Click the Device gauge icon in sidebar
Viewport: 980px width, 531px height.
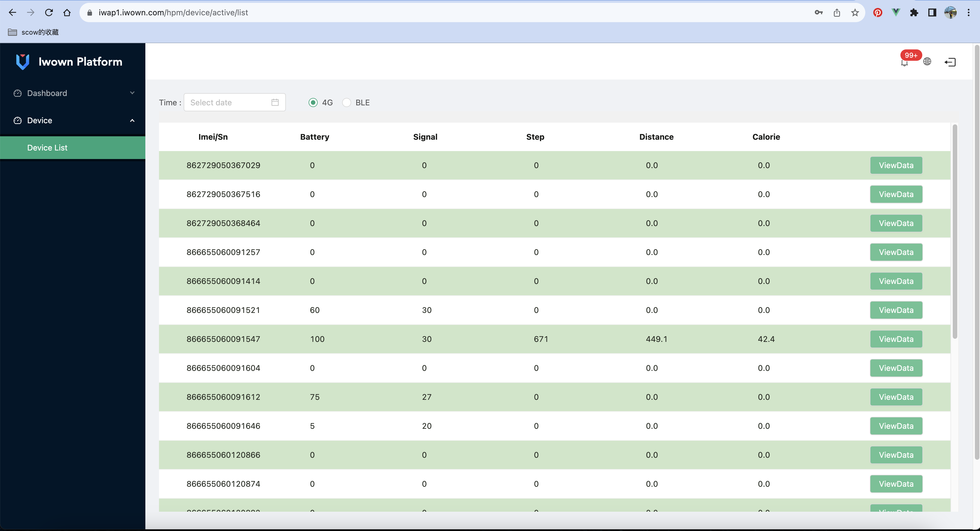pos(18,120)
